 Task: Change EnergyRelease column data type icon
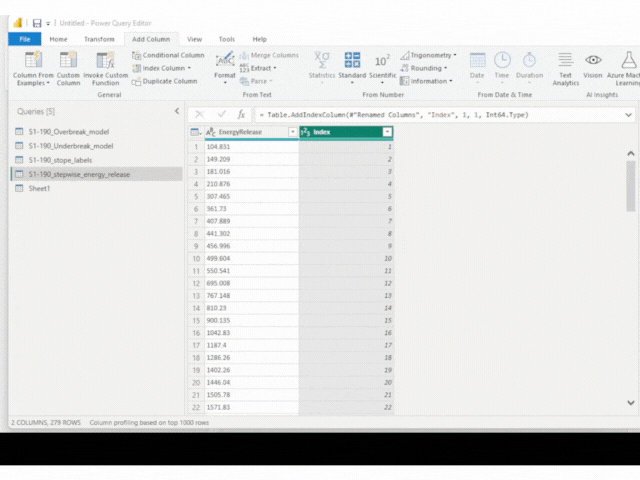click(x=211, y=132)
